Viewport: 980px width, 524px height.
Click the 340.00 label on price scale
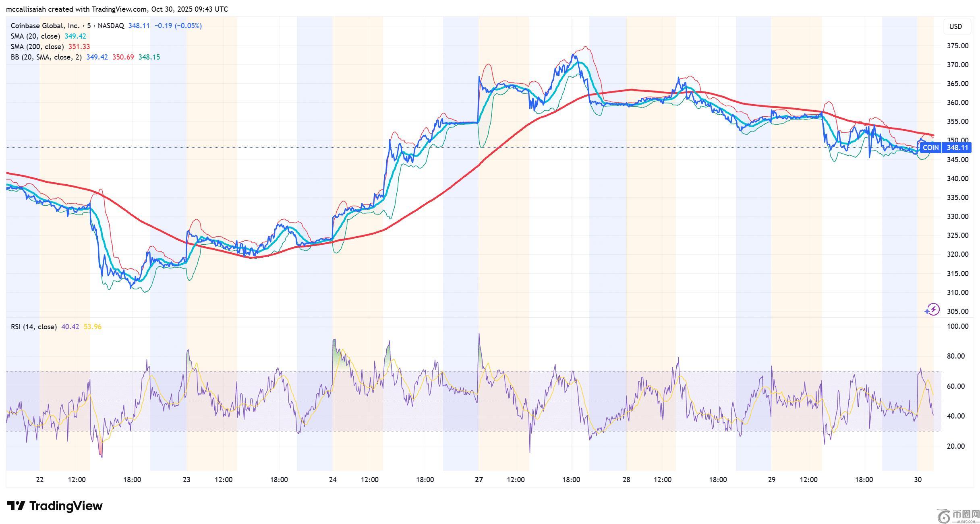coord(957,179)
